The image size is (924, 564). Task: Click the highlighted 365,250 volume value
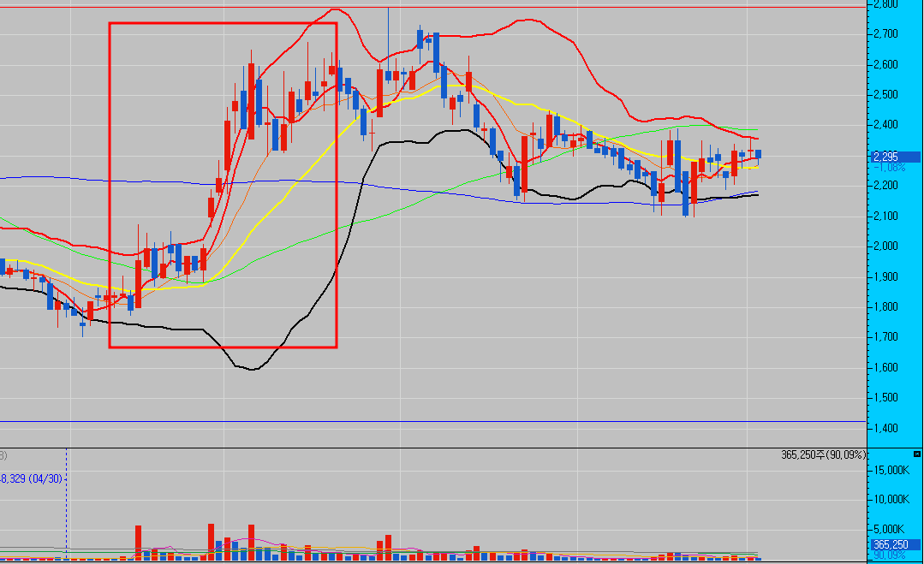(896, 544)
